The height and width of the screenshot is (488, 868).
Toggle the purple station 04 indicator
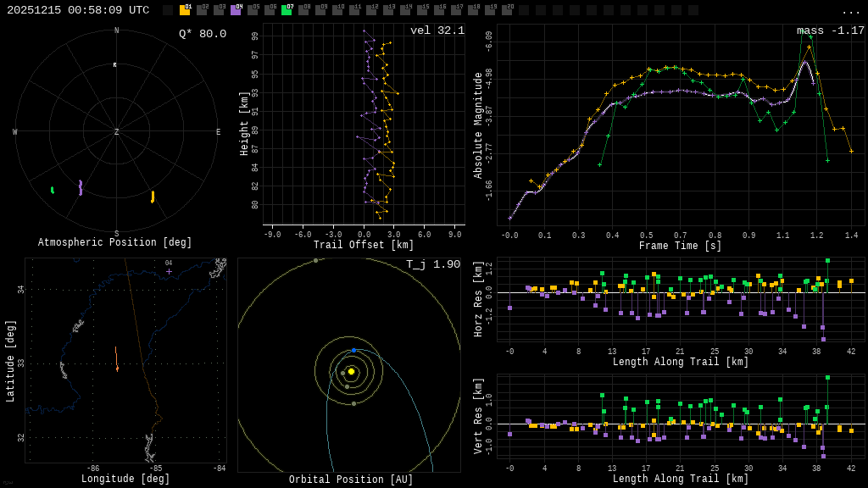[236, 10]
